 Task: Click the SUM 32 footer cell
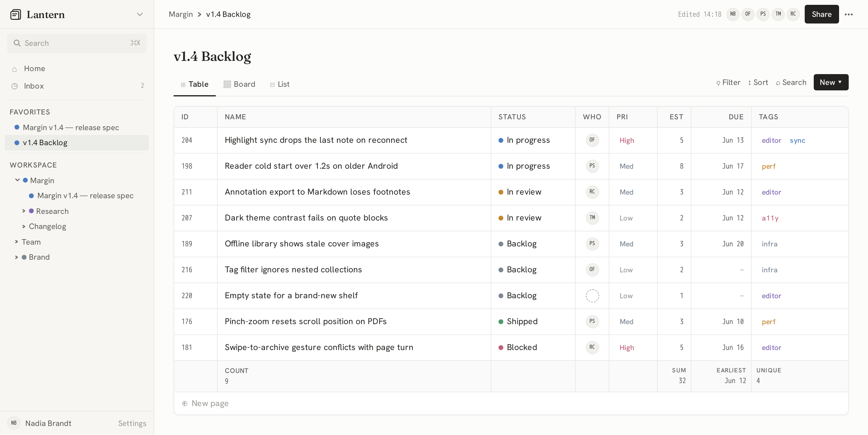coord(674,376)
